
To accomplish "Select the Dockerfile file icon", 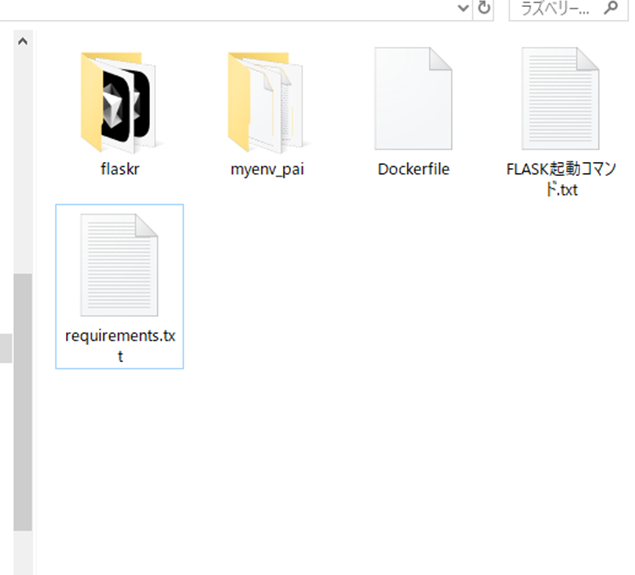I will tap(413, 98).
